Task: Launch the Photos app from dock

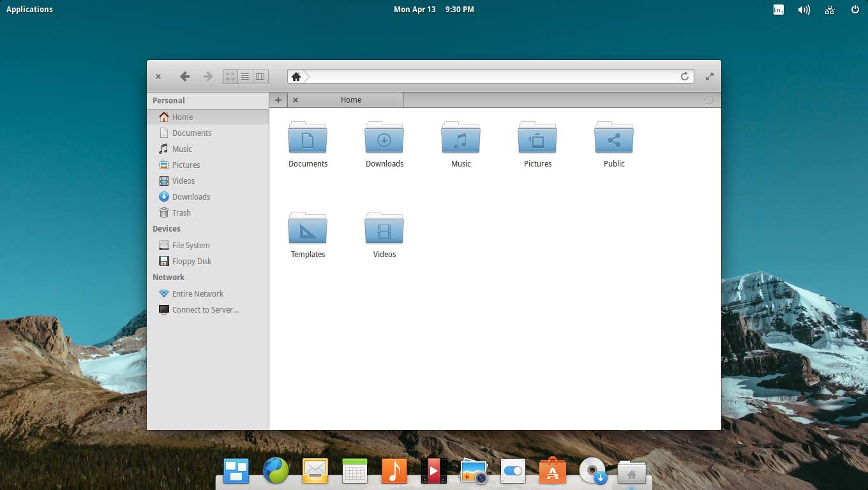Action: tap(474, 471)
